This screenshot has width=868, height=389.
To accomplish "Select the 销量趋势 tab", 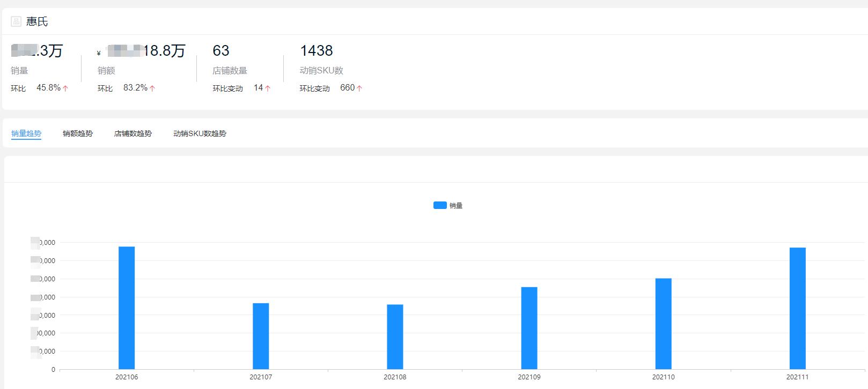I will click(x=26, y=133).
